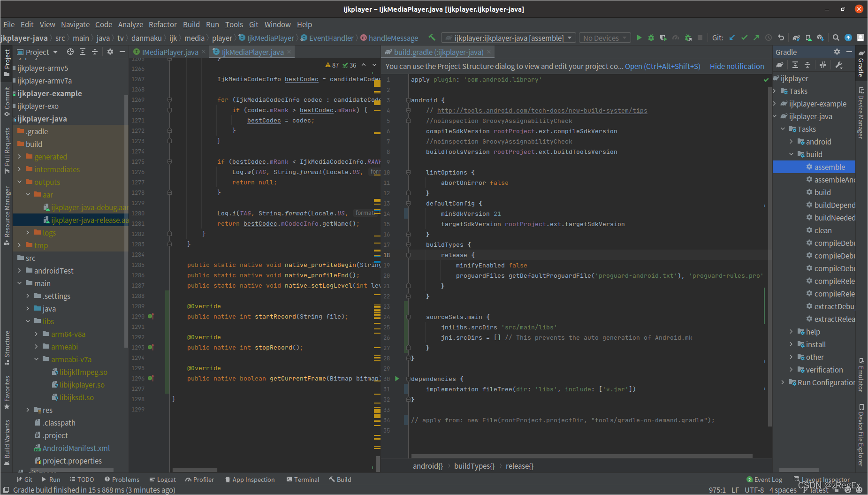Viewport: 868px width, 495px height.
Task: Click the IDE update available icon
Action: [848, 38]
